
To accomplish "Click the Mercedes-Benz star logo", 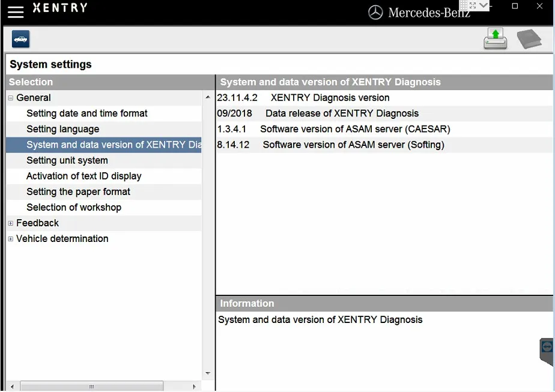I will tap(375, 13).
